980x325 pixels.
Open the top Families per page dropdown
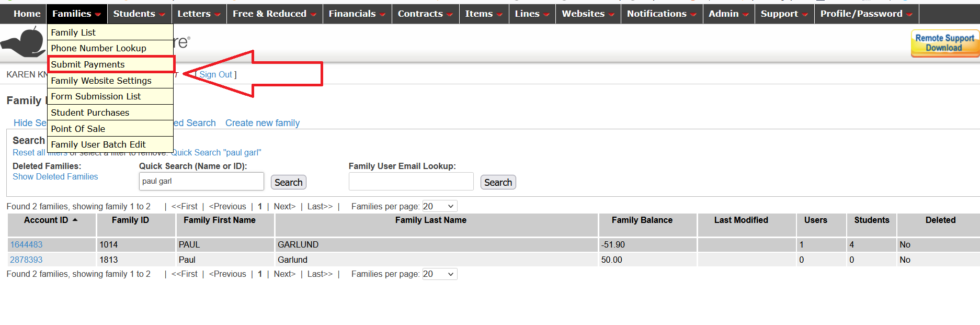tap(439, 206)
